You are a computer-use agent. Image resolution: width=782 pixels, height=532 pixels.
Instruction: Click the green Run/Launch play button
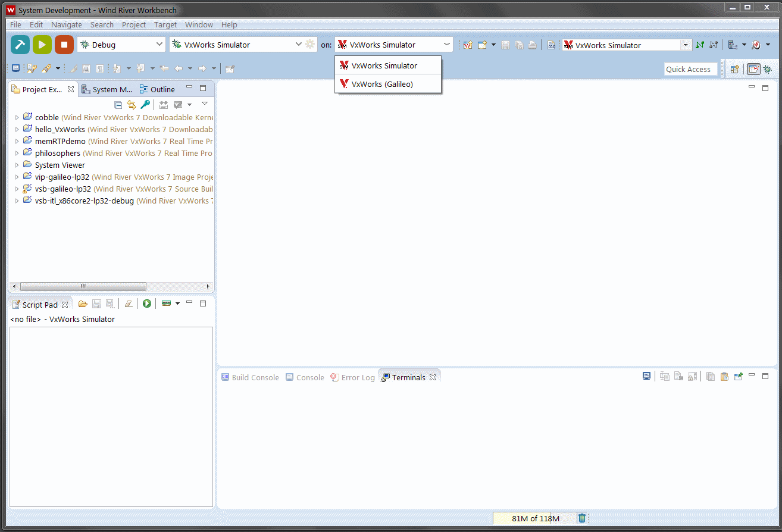[42, 45]
